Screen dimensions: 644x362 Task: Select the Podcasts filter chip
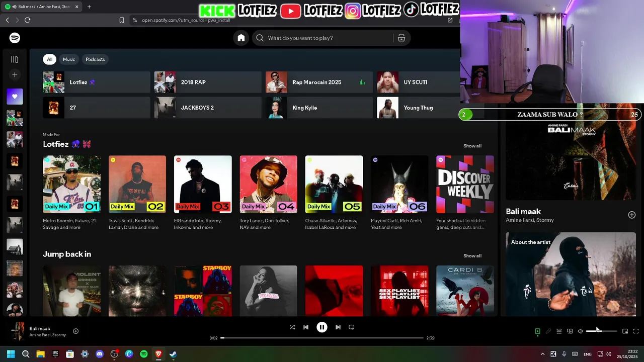click(95, 59)
